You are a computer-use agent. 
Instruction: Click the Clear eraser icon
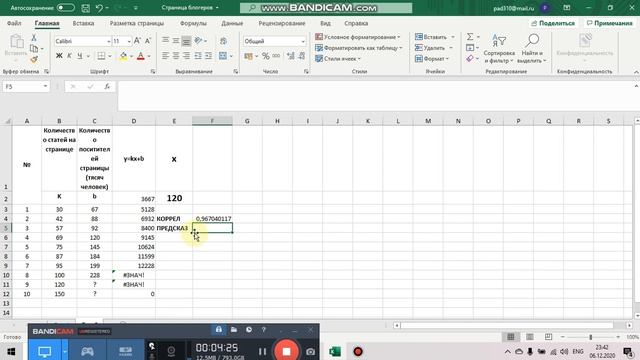(470, 59)
